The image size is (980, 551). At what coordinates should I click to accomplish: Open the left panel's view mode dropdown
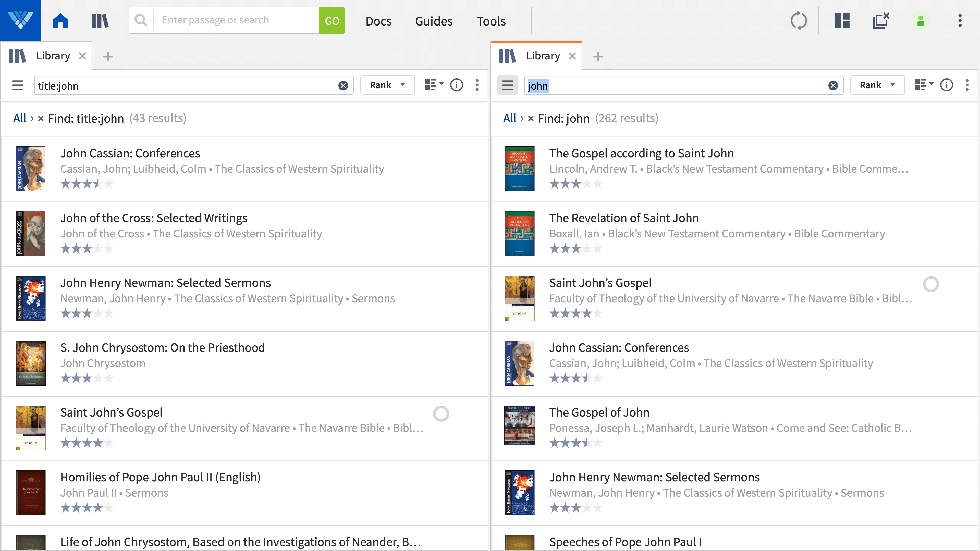tap(434, 85)
